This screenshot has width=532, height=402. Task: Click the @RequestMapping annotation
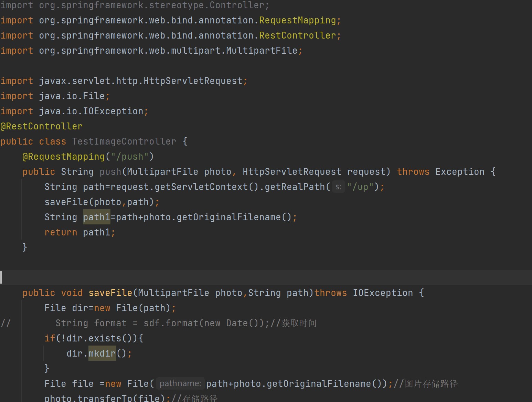(x=64, y=157)
